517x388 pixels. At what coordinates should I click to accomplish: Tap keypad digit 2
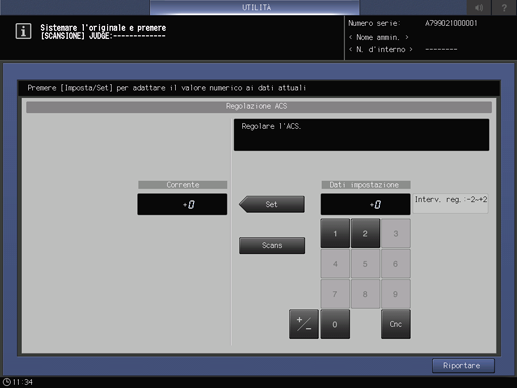[x=365, y=233]
